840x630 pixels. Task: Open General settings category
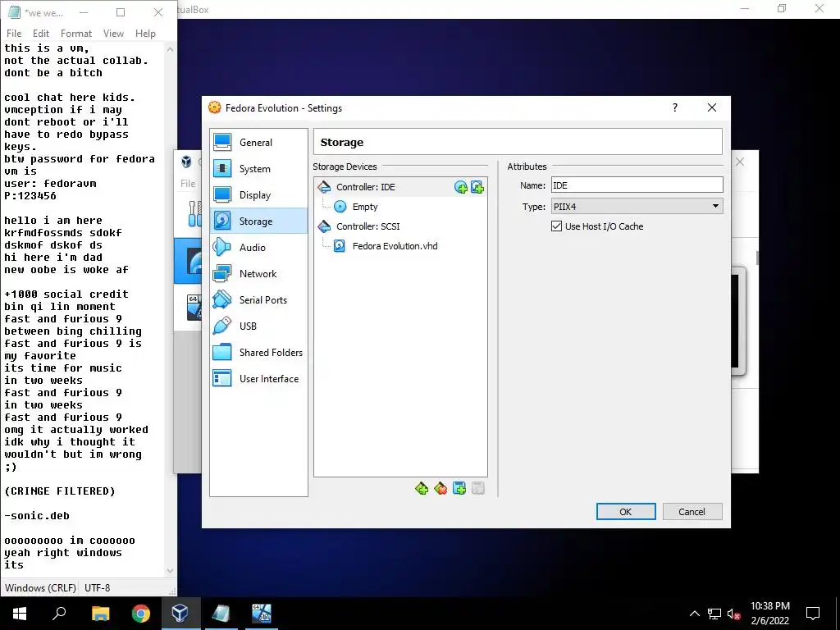[x=258, y=143]
